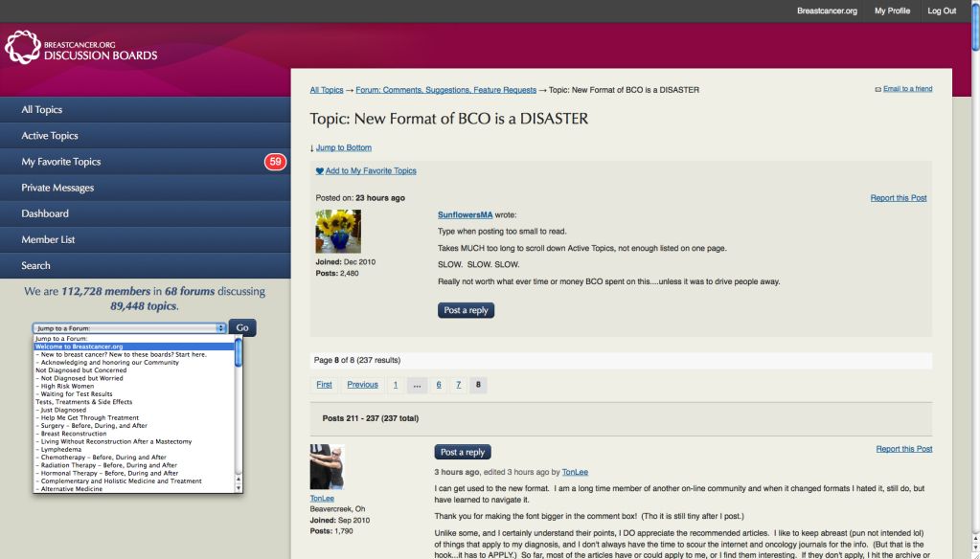Click the red 59 notification badge
980x559 pixels.
275,162
